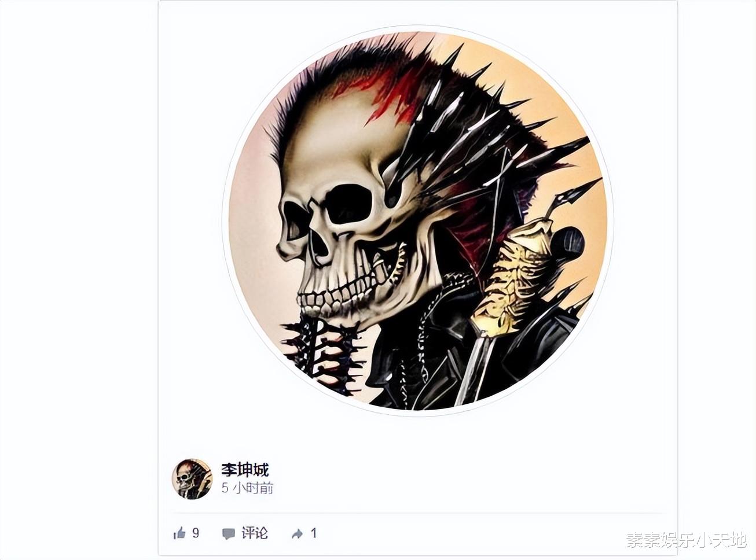This screenshot has height=560, width=756.
Task: Click the like count number 9
Action: (x=196, y=533)
